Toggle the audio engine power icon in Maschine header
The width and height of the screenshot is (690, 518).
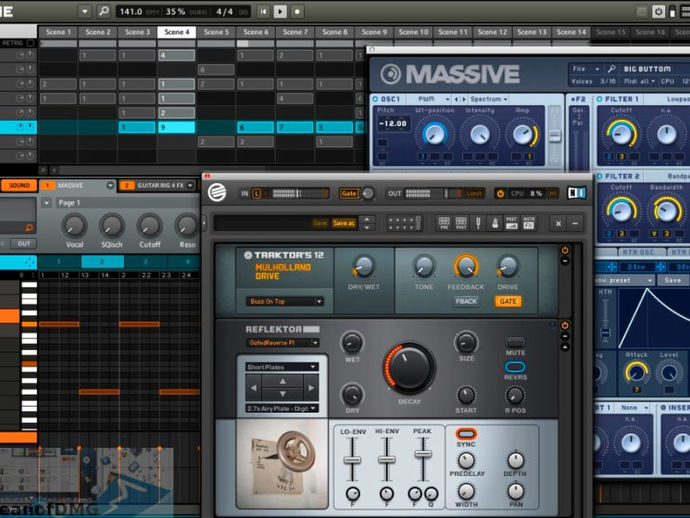coord(658,12)
